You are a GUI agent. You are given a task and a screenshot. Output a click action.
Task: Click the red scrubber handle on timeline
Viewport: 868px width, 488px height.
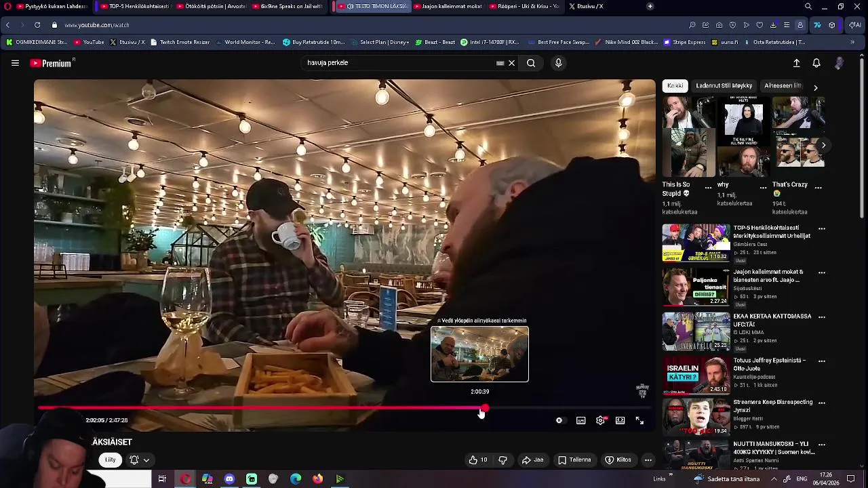click(x=484, y=409)
